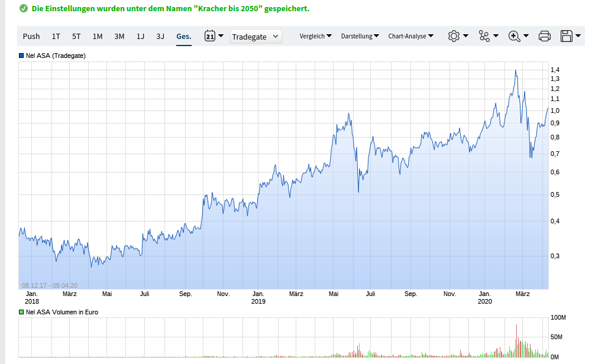Open the share nodes icon menu
Viewport: 592px width, 364px height.
(485, 36)
